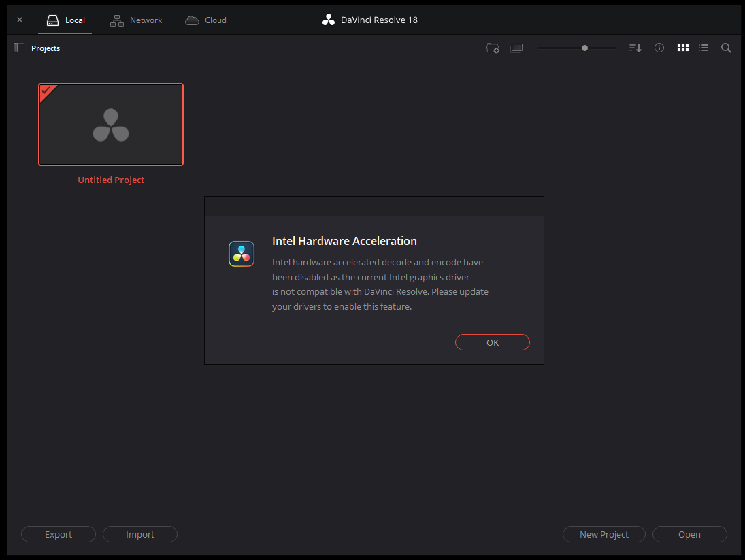The height and width of the screenshot is (560, 745).
Task: Click OK in the Intel Hardware Acceleration dialog
Action: 492,342
